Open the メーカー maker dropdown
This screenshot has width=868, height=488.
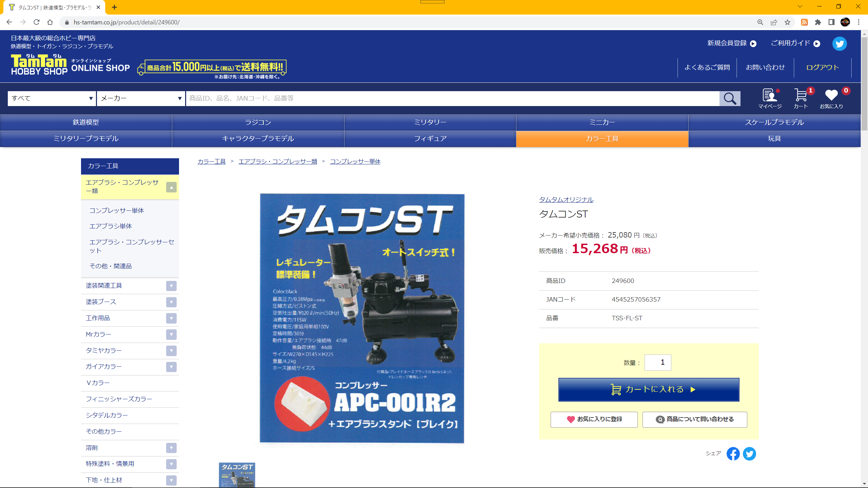tap(141, 98)
